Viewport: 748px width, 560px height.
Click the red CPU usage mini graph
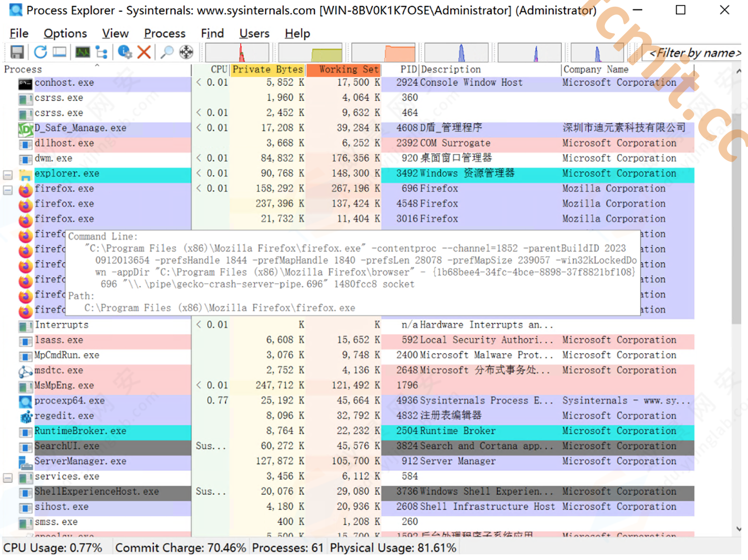point(237,52)
